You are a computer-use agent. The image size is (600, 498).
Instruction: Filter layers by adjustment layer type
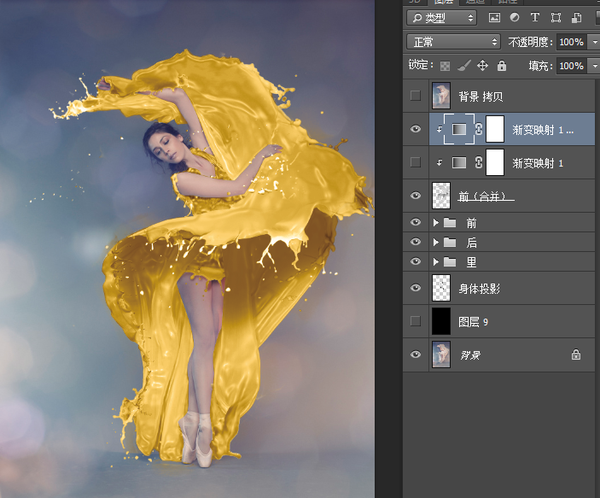[514, 17]
